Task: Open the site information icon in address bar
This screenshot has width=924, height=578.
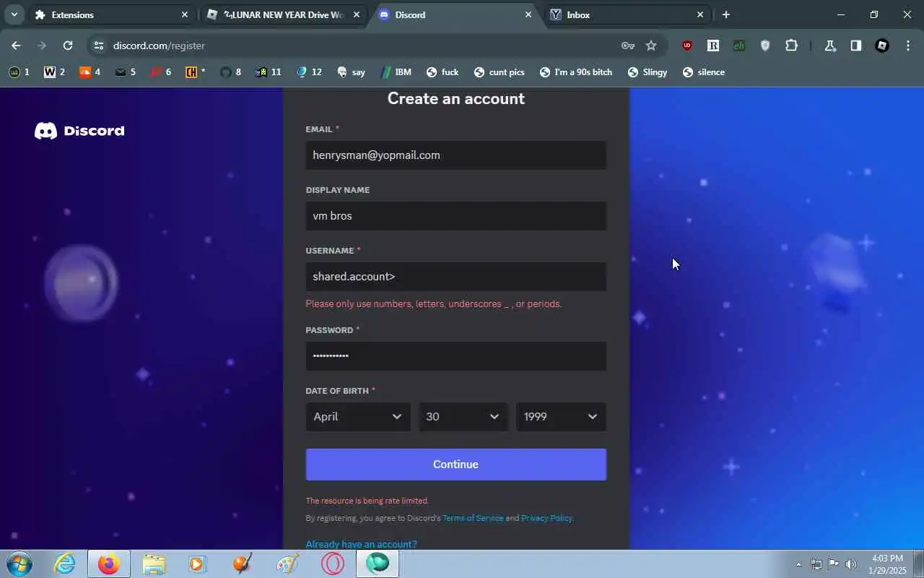Action: (x=99, y=46)
